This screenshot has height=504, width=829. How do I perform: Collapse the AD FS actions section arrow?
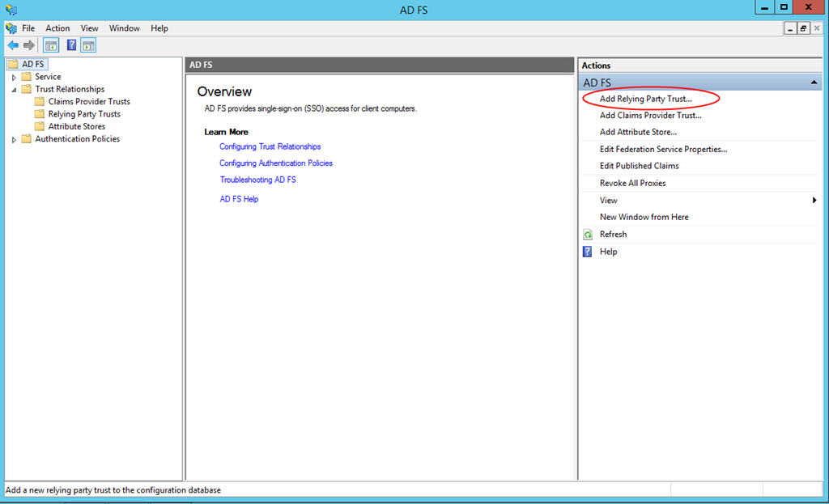[x=814, y=83]
